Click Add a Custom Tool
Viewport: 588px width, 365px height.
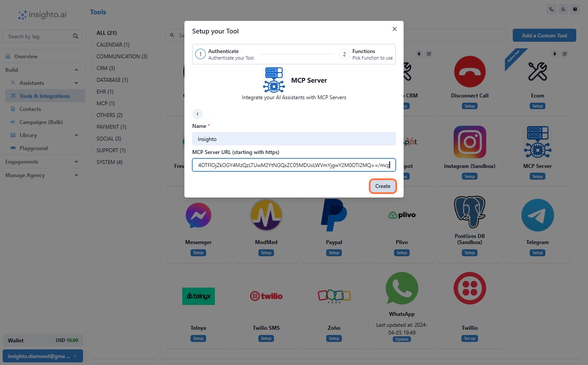[x=545, y=36]
